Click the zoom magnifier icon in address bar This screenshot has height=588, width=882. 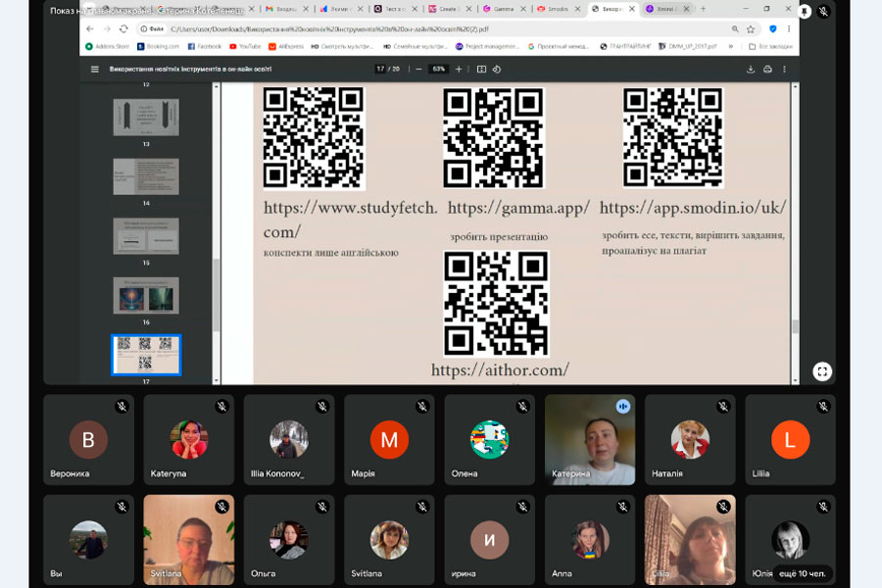click(x=735, y=28)
